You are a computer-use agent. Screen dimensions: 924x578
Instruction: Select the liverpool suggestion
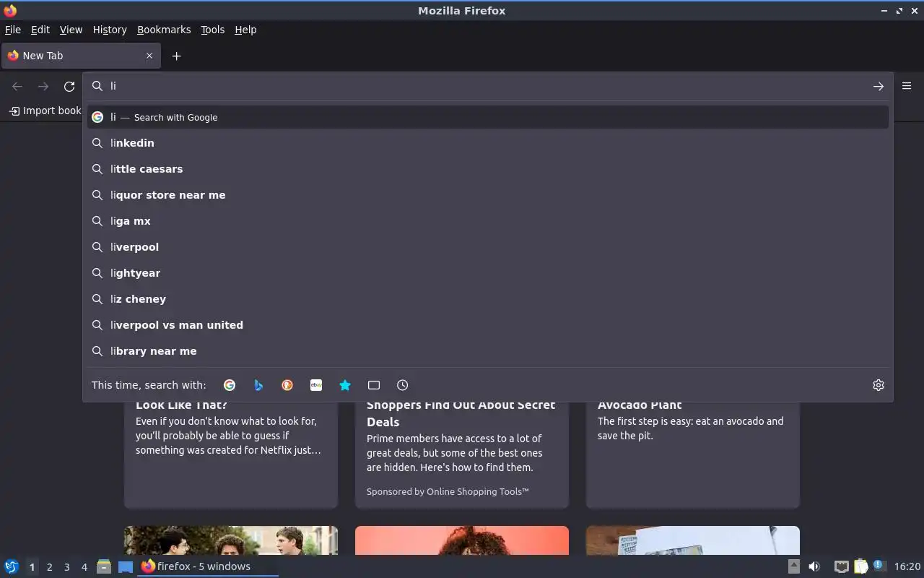(x=488, y=247)
